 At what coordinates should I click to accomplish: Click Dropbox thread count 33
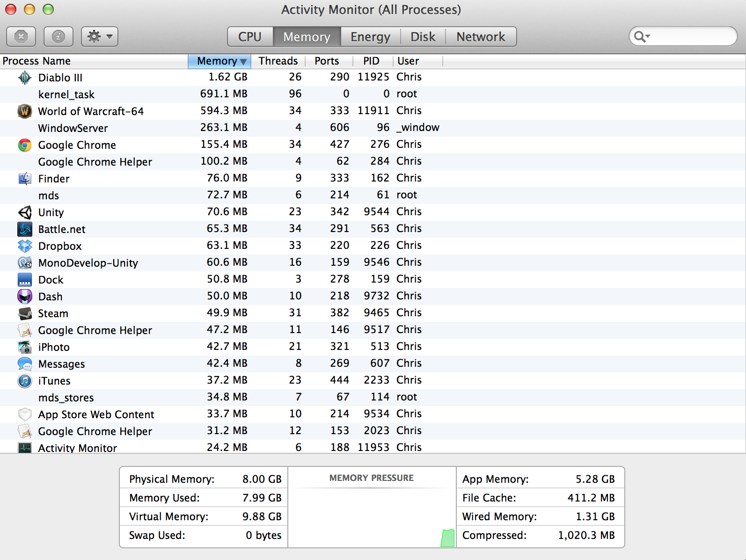[x=295, y=245]
